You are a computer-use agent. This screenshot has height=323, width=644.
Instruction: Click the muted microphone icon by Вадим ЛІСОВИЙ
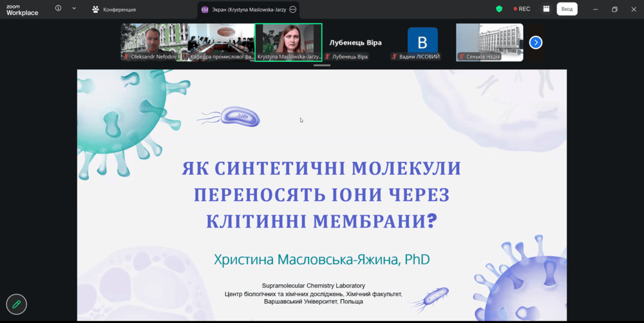394,57
